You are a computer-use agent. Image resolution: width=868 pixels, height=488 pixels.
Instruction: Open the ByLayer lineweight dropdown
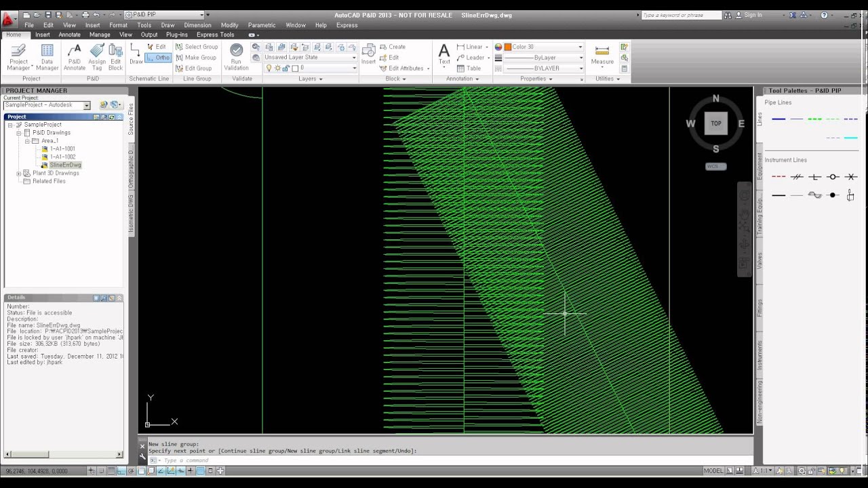(x=544, y=58)
